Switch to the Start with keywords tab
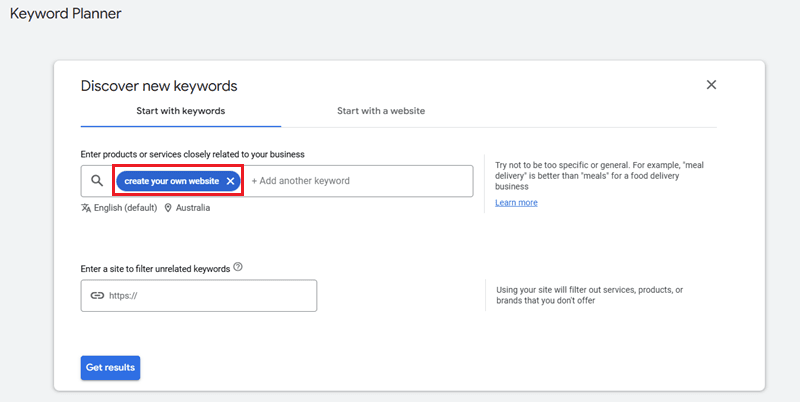800x402 pixels. click(180, 111)
